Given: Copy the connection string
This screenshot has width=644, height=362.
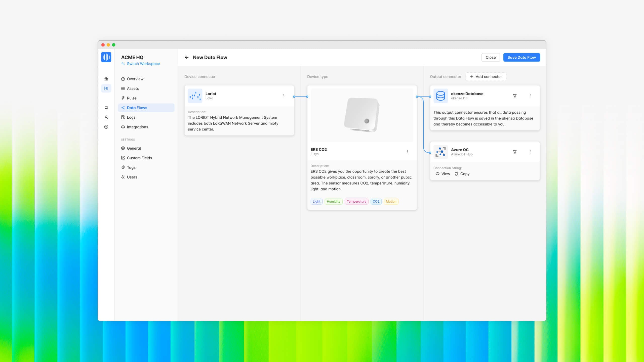Looking at the screenshot, I should point(462,174).
